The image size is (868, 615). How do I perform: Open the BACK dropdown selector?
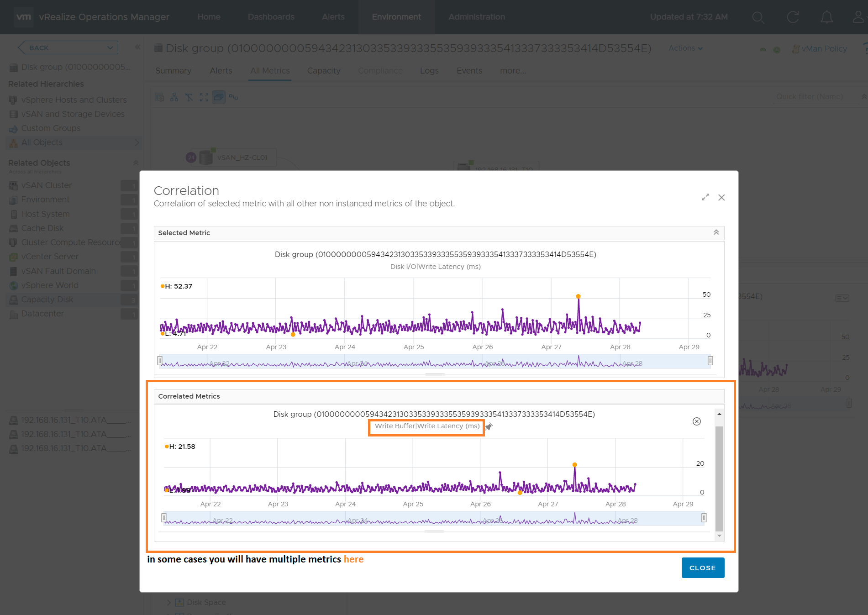[x=68, y=47]
